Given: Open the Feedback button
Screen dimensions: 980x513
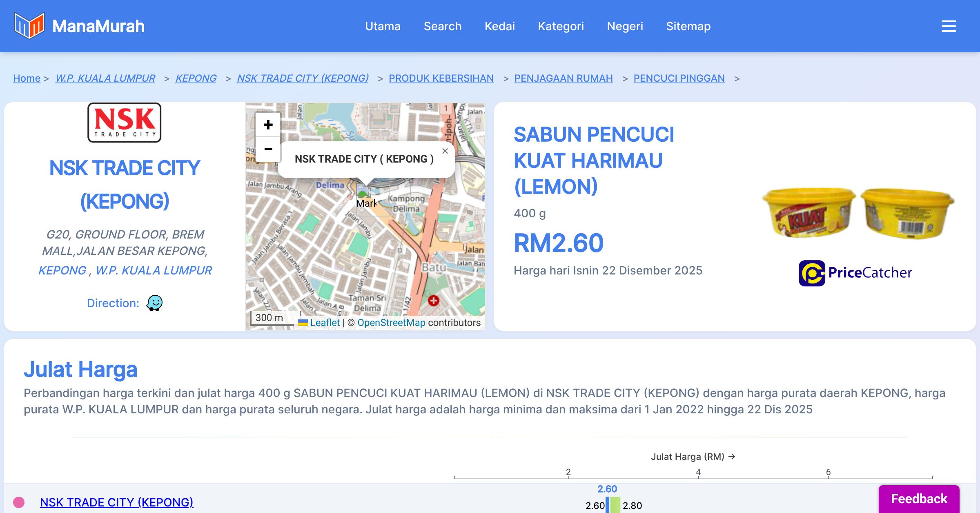Looking at the screenshot, I should click(919, 498).
